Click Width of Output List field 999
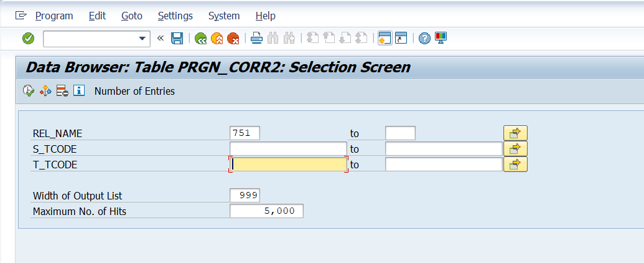644x263 pixels. click(245, 196)
